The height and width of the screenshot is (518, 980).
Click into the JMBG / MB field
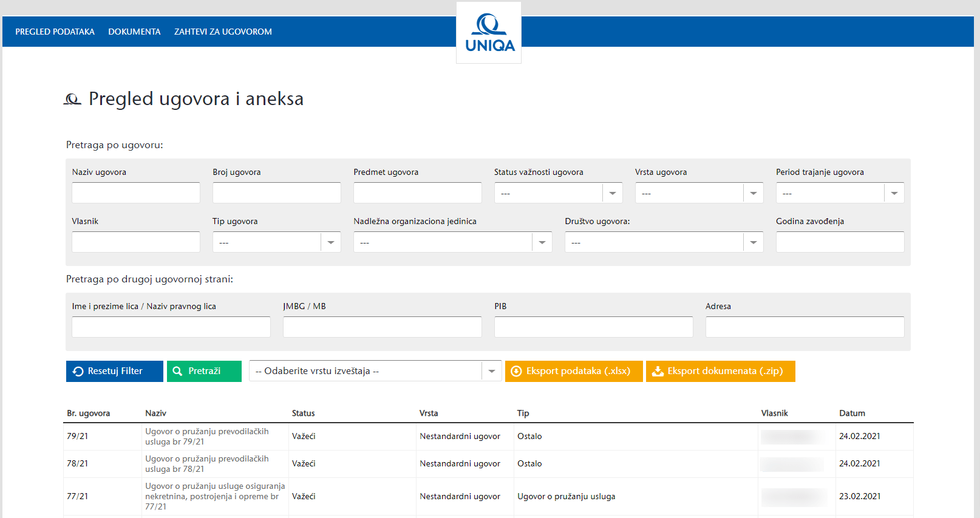[x=382, y=327]
